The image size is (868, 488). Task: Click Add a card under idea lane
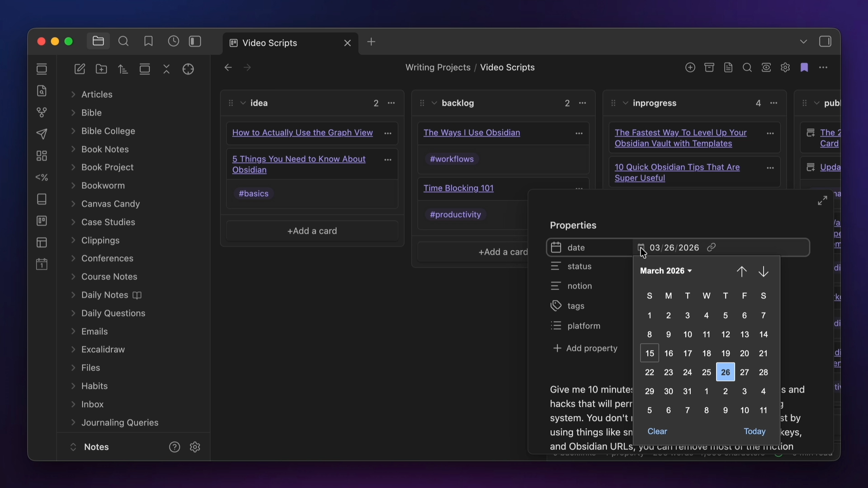pyautogui.click(x=312, y=231)
